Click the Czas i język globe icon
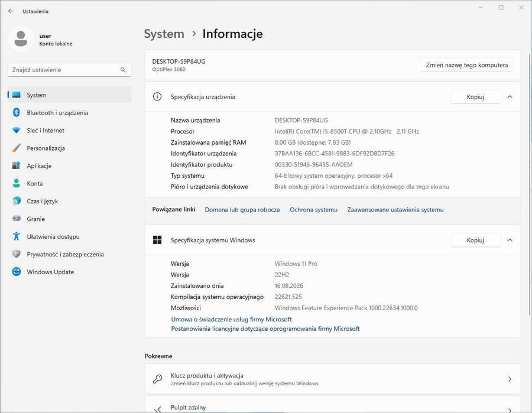The image size is (532, 413). 17,201
